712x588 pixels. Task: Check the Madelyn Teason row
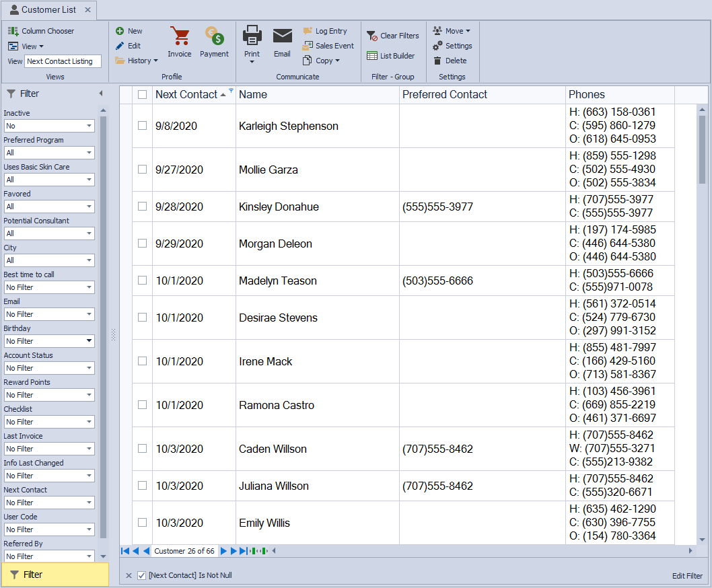coord(142,281)
